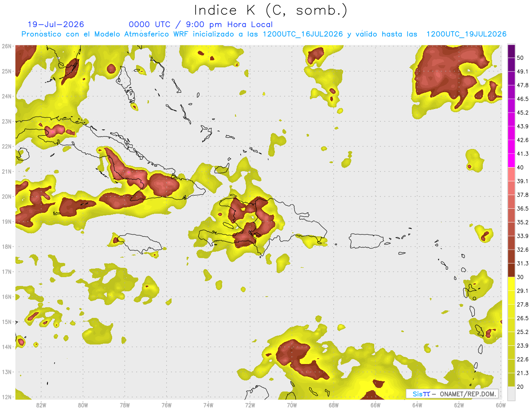The image size is (532, 411).
Task: Click the WRF model forecast description line
Action: click(x=264, y=34)
